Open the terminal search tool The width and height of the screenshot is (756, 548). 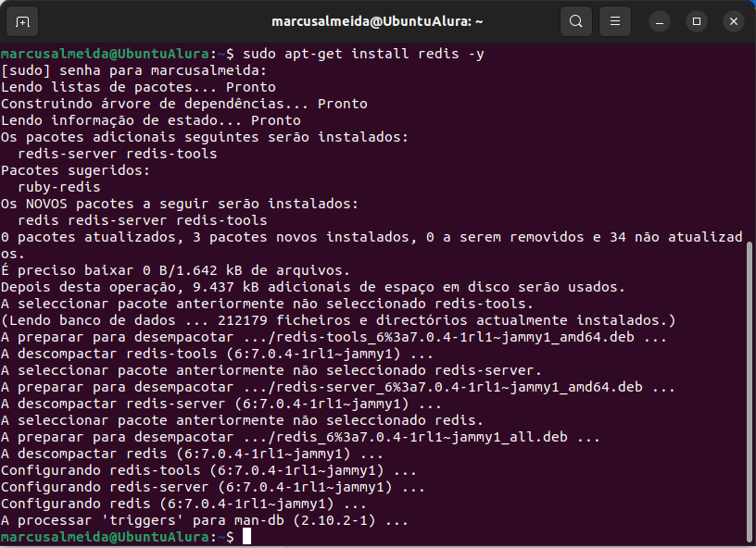coord(576,21)
